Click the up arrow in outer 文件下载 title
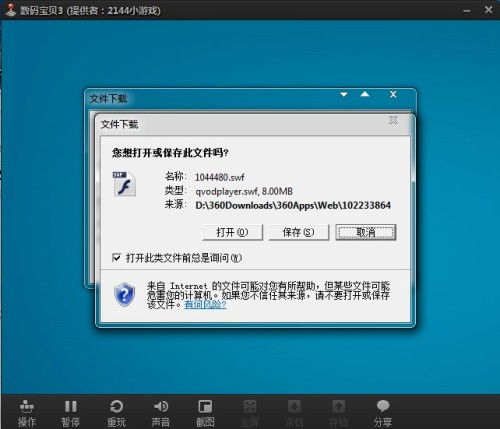The height and width of the screenshot is (429, 500). [x=365, y=94]
